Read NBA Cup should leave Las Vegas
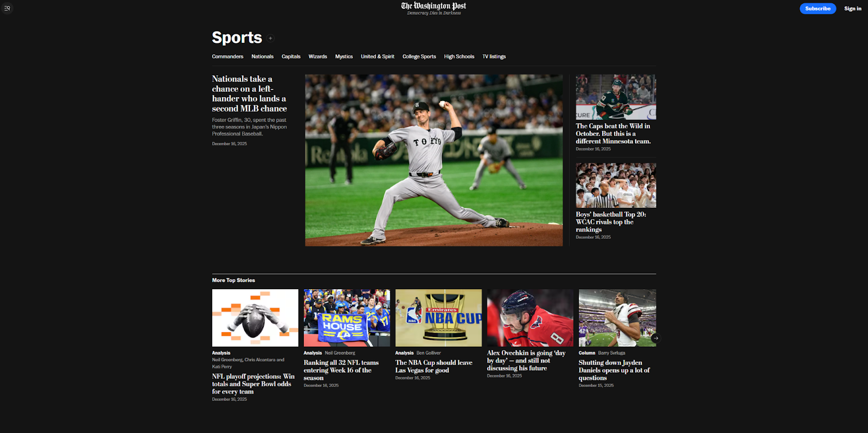This screenshot has width=868, height=433. coord(434,366)
